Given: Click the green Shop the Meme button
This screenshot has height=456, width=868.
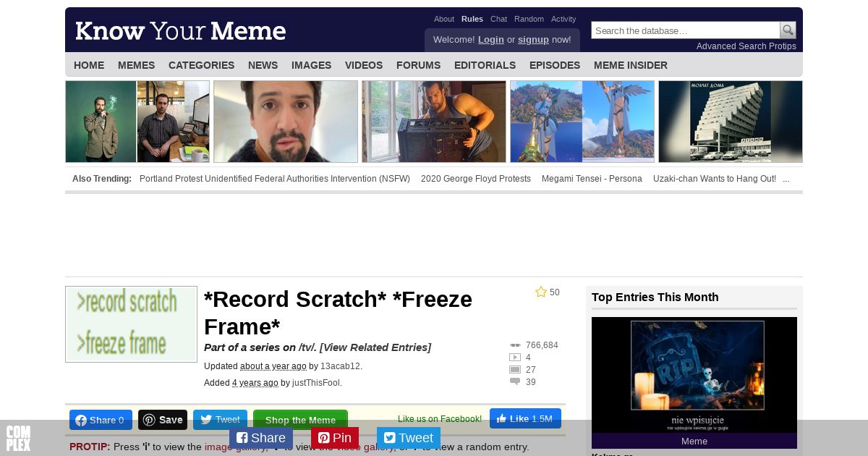Looking at the screenshot, I should point(300,420).
